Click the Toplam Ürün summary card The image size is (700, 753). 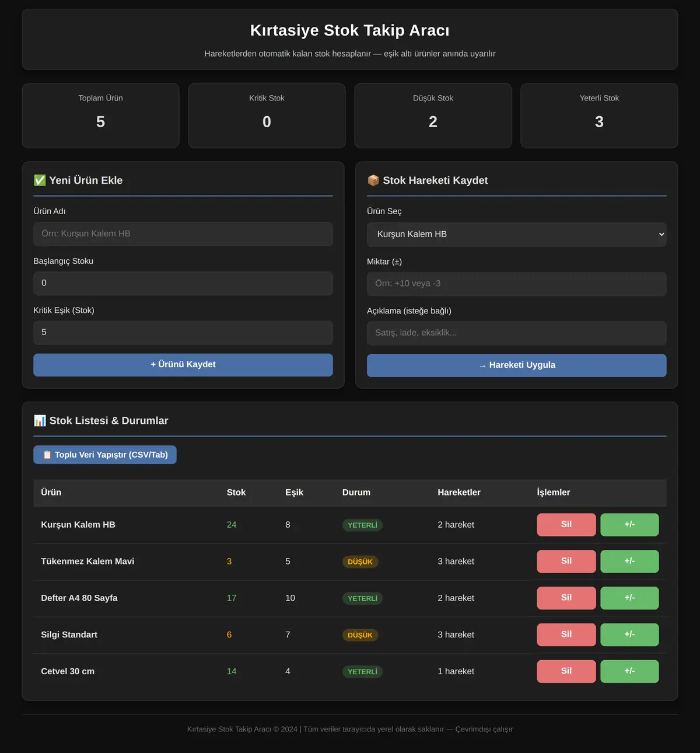pyautogui.click(x=100, y=116)
